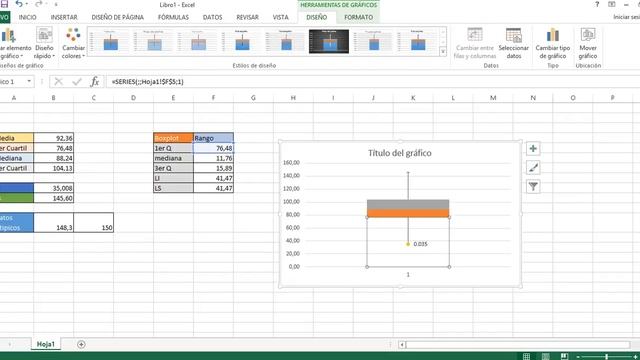The image size is (640, 360).
Task: Click cell with value 11,76
Action: (x=213, y=158)
